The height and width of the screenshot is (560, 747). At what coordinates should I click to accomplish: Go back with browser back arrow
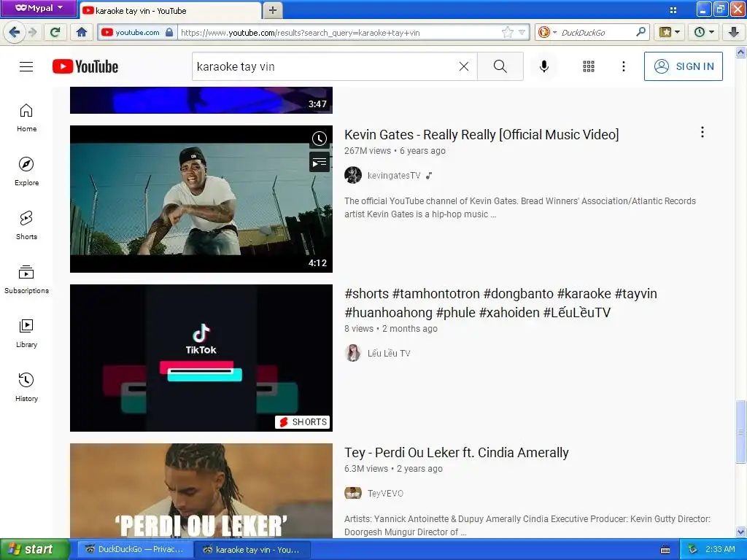(15, 32)
